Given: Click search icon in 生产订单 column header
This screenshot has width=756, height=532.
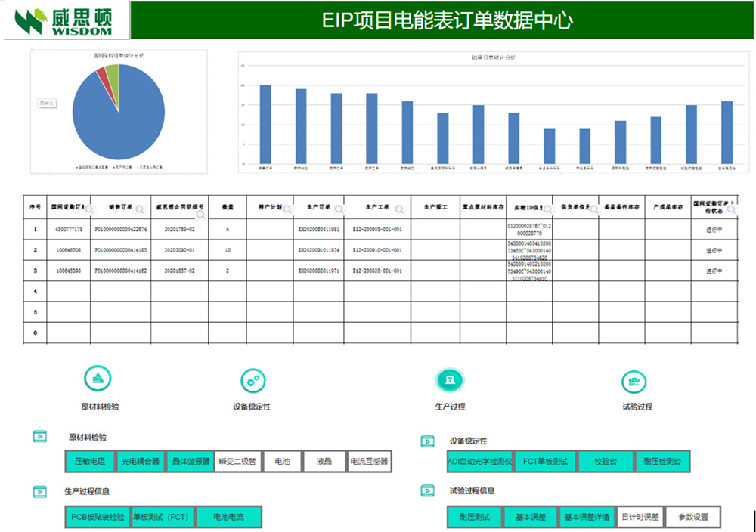Looking at the screenshot, I should pos(339,209).
